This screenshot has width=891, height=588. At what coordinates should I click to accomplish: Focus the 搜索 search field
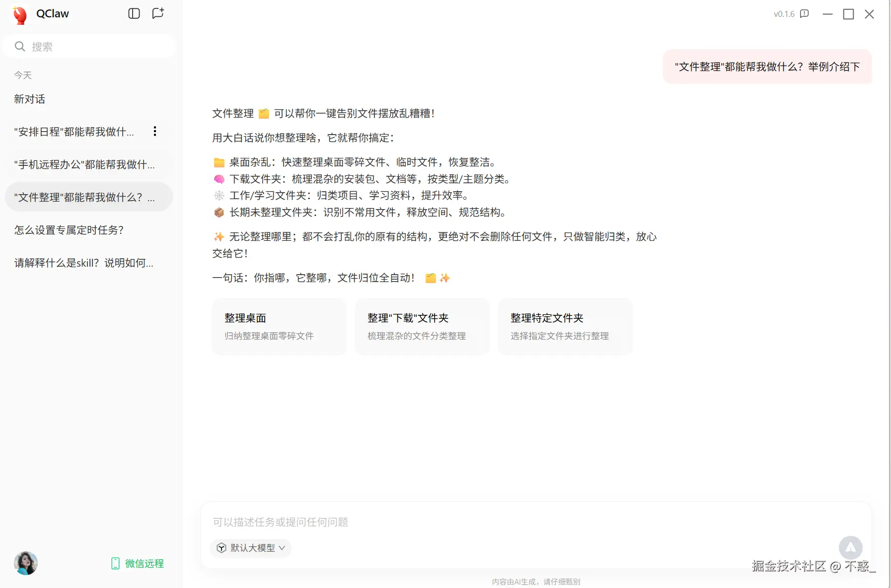tap(89, 46)
